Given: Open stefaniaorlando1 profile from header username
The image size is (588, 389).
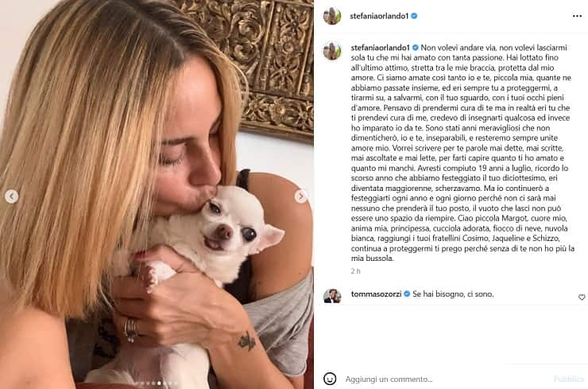Looking at the screenshot, I should 379,16.
